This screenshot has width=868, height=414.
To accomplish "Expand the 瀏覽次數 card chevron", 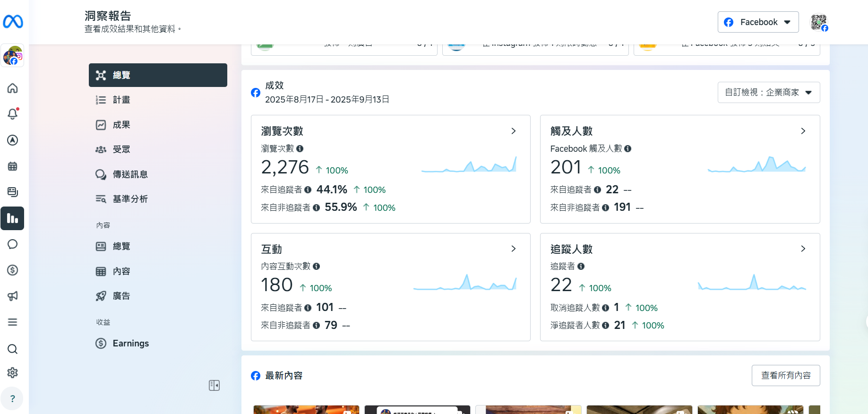I will click(x=514, y=131).
